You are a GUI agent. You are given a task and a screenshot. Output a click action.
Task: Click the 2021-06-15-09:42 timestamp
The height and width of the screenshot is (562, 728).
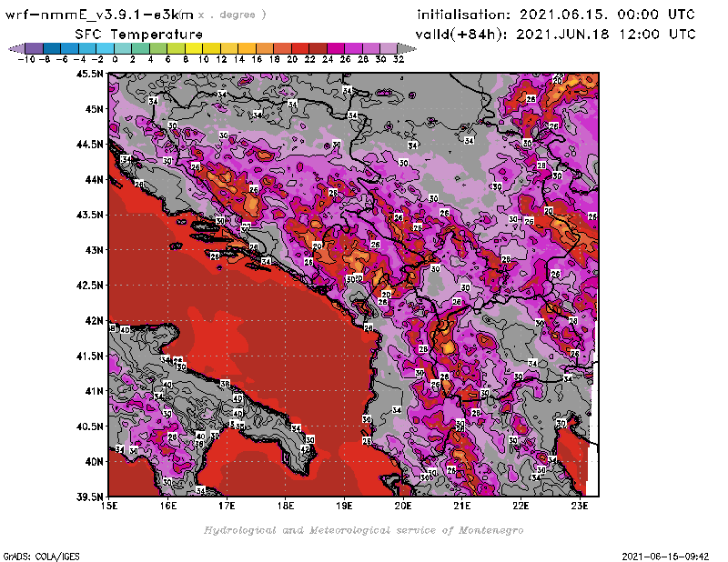[x=665, y=557]
